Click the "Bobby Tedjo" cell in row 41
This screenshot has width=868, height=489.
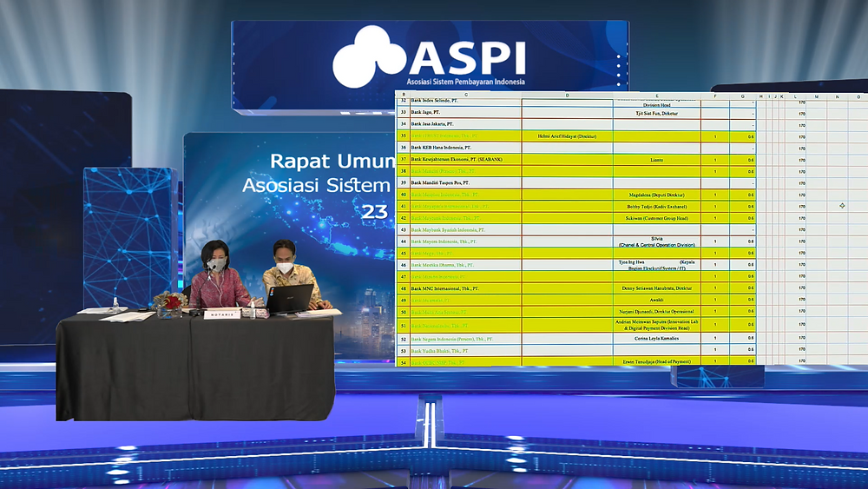tap(656, 207)
